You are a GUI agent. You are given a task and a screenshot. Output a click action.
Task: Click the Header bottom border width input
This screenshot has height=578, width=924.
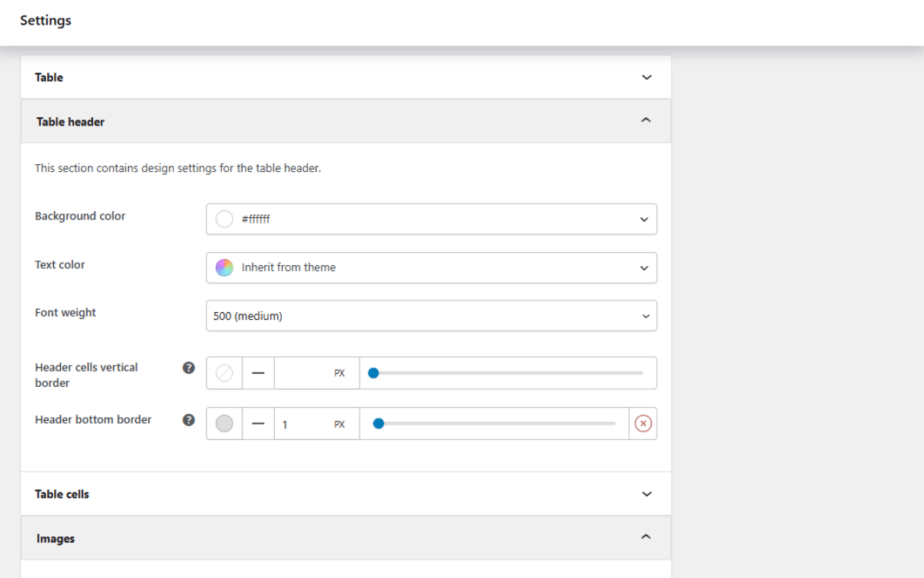click(x=302, y=424)
